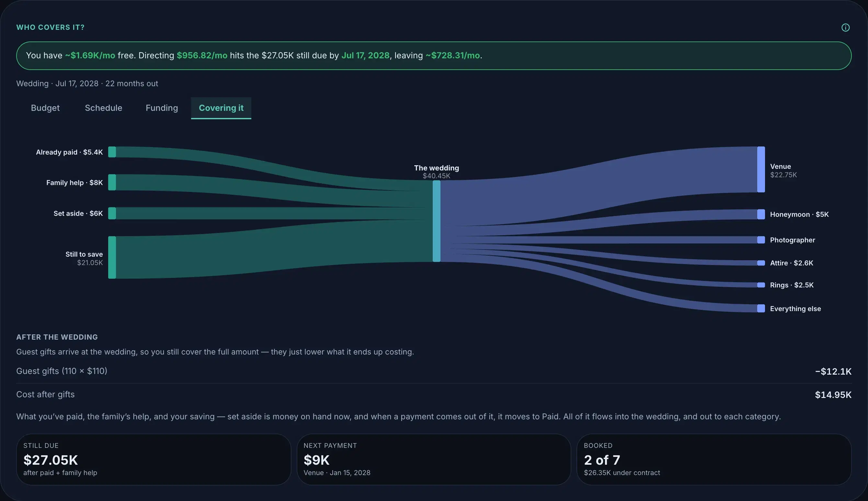This screenshot has height=501, width=868.
Task: Click the Guest gifts row
Action: [434, 371]
